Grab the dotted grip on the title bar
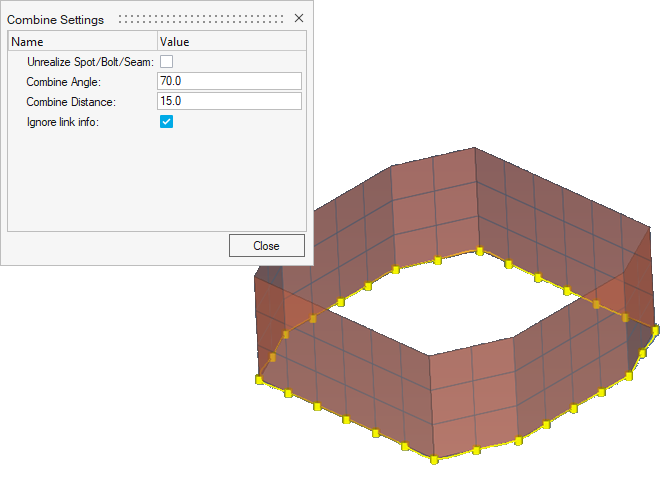Viewport: 665px width, 494px height. click(x=200, y=19)
